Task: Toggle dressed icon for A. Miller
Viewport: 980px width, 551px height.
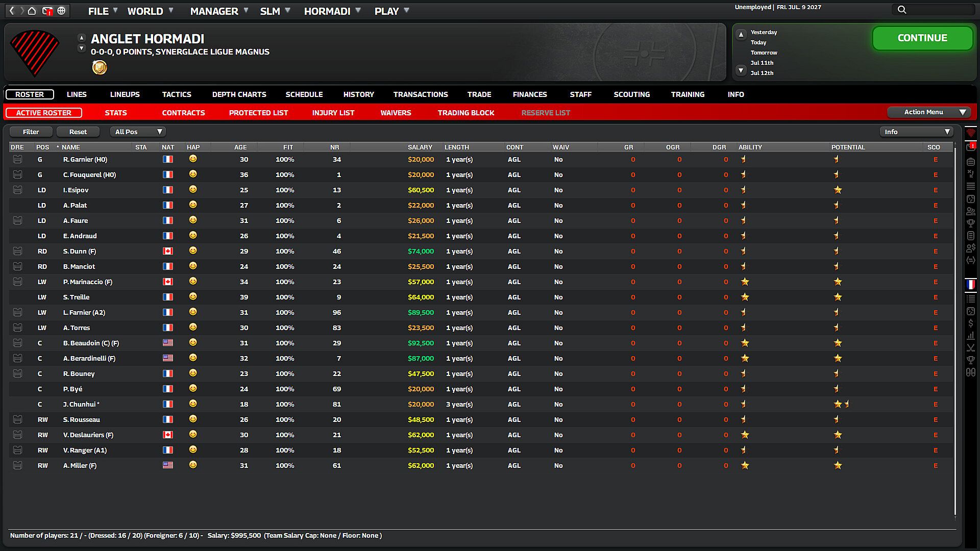Action: [17, 466]
